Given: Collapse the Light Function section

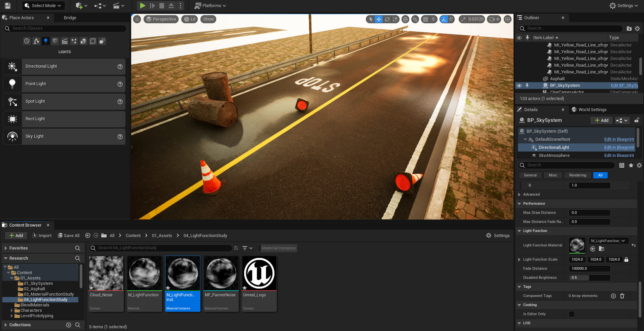Looking at the screenshot, I should click(520, 231).
